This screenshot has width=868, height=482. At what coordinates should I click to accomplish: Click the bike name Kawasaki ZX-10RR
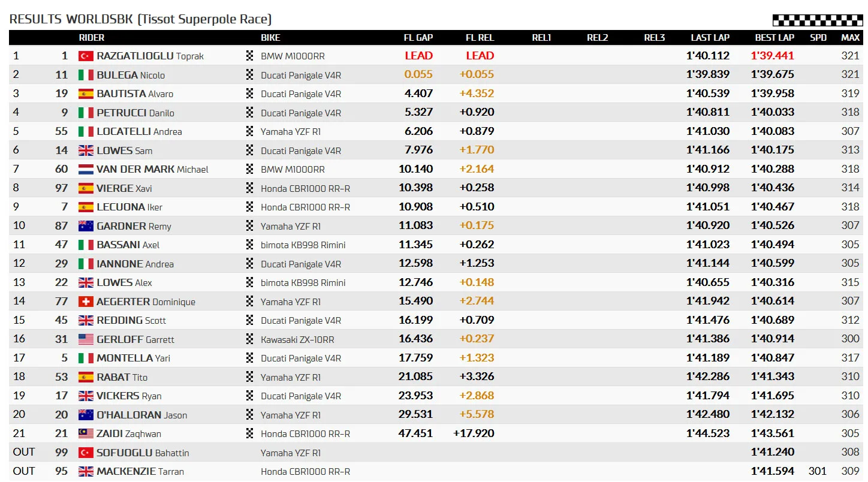pyautogui.click(x=297, y=339)
